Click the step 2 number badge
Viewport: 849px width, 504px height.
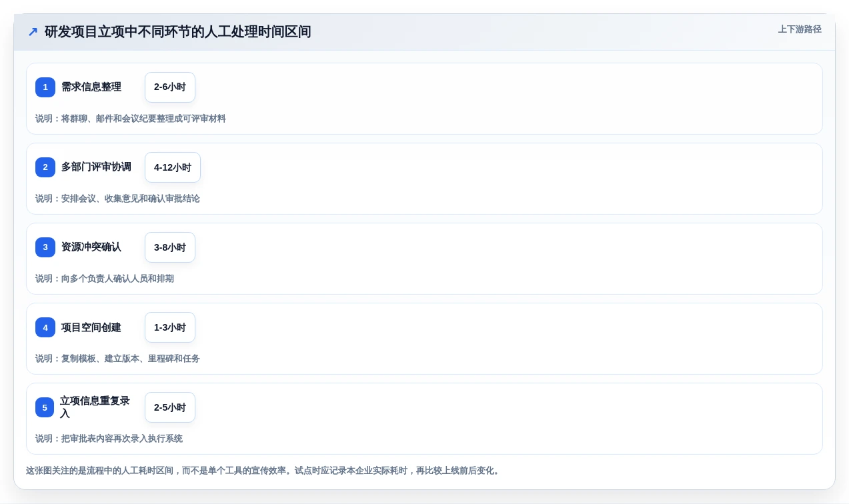pos(45,167)
